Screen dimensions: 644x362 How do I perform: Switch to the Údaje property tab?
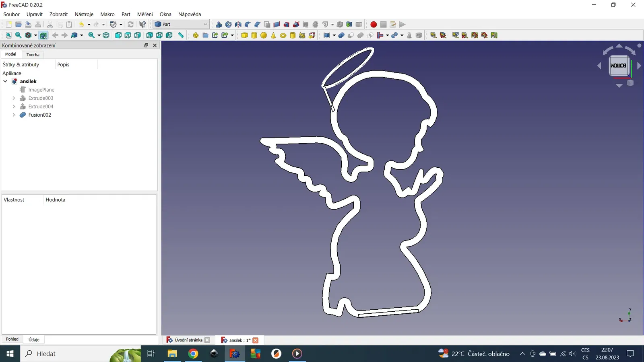click(34, 339)
